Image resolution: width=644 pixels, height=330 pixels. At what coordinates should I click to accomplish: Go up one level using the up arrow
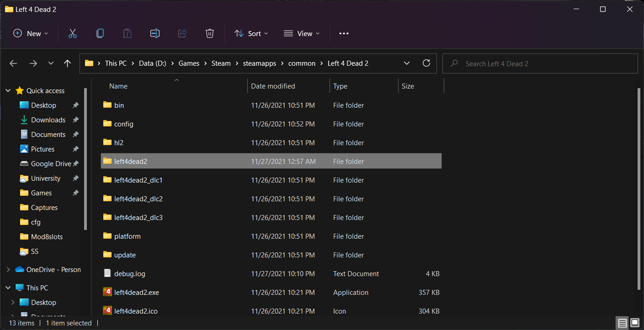pyautogui.click(x=67, y=63)
